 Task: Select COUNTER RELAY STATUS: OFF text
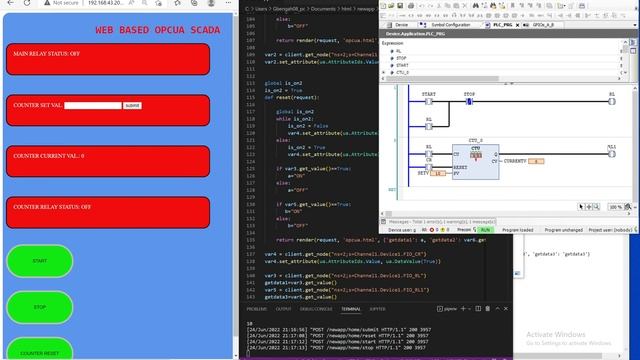[52, 207]
